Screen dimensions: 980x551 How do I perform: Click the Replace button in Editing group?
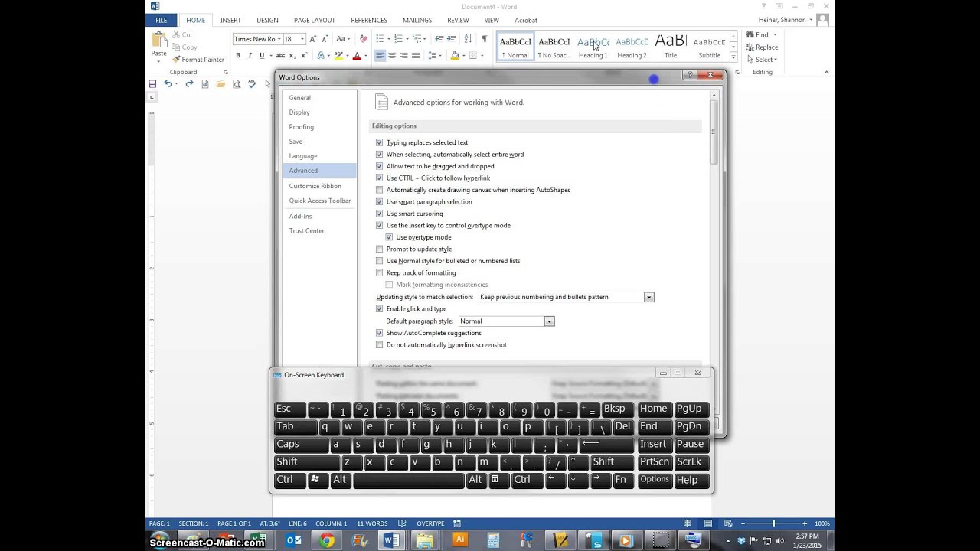point(762,47)
